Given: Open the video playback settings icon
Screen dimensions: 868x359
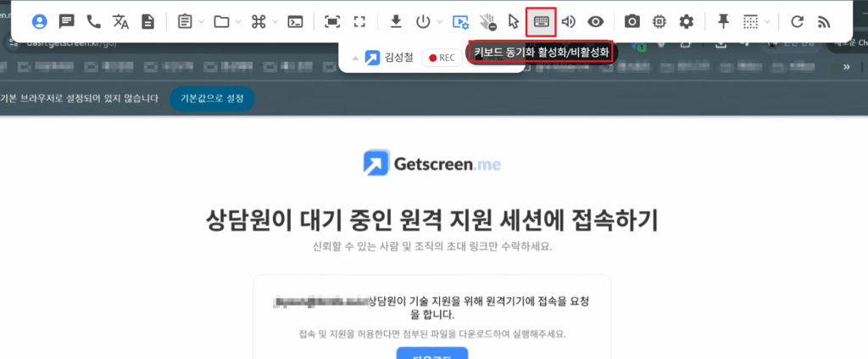Looking at the screenshot, I should point(460,21).
